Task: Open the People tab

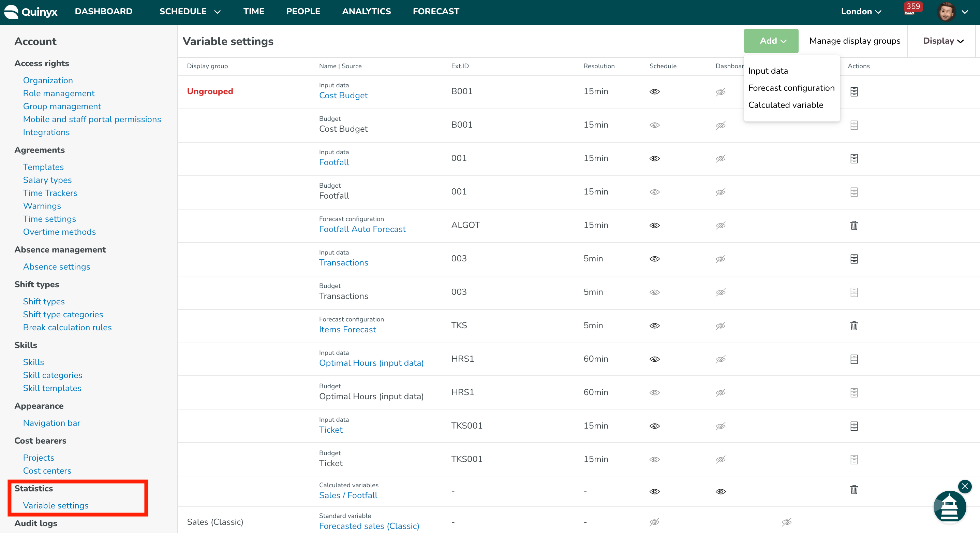Action: point(303,11)
